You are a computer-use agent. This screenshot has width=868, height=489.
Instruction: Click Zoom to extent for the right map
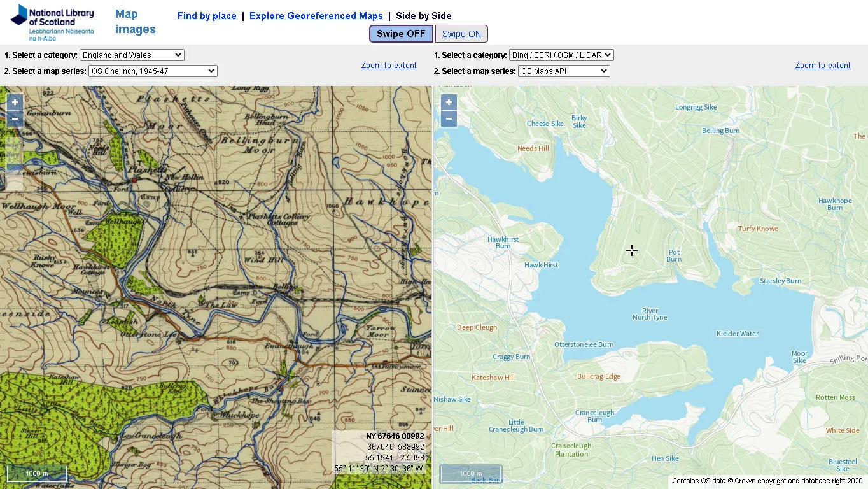tap(822, 66)
